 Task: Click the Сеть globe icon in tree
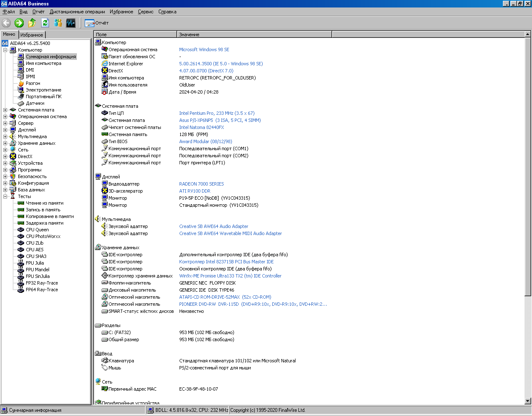click(13, 150)
